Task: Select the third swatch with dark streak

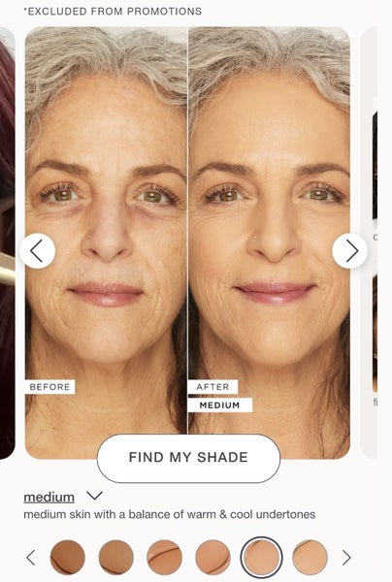Action: pyautogui.click(x=164, y=558)
